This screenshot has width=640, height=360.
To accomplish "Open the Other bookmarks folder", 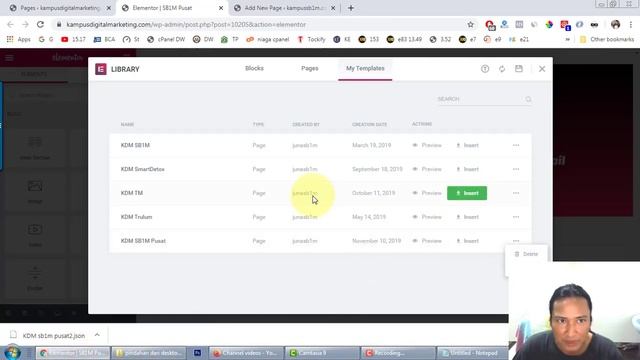I will click(x=607, y=39).
